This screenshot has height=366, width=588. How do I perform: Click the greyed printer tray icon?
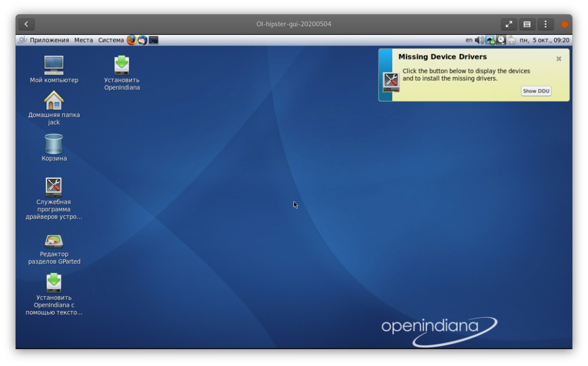(x=512, y=40)
